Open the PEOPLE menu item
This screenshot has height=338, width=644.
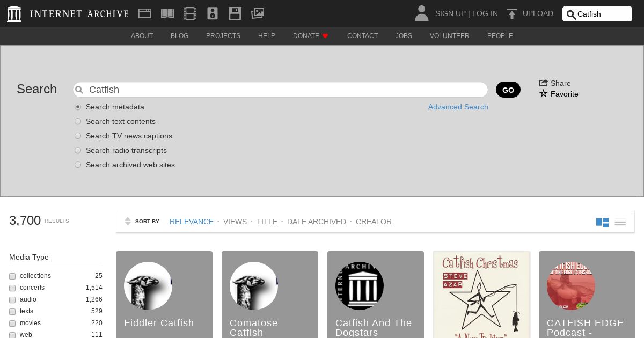point(500,36)
